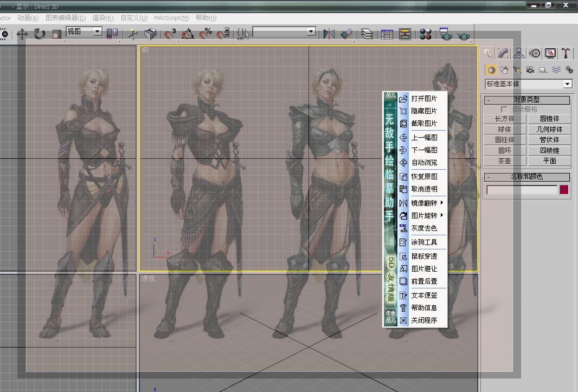Select the Systems gears category icon
578x392 pixels.
569,70
